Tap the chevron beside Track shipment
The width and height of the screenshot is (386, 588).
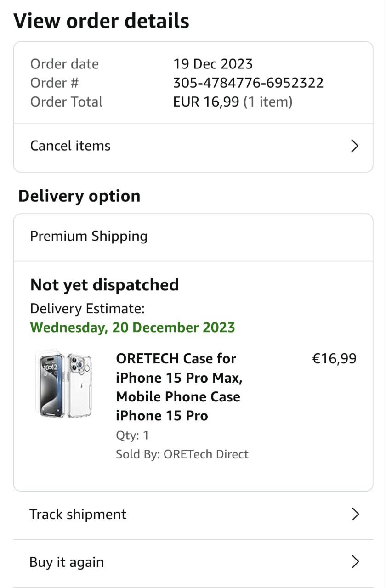(x=355, y=514)
